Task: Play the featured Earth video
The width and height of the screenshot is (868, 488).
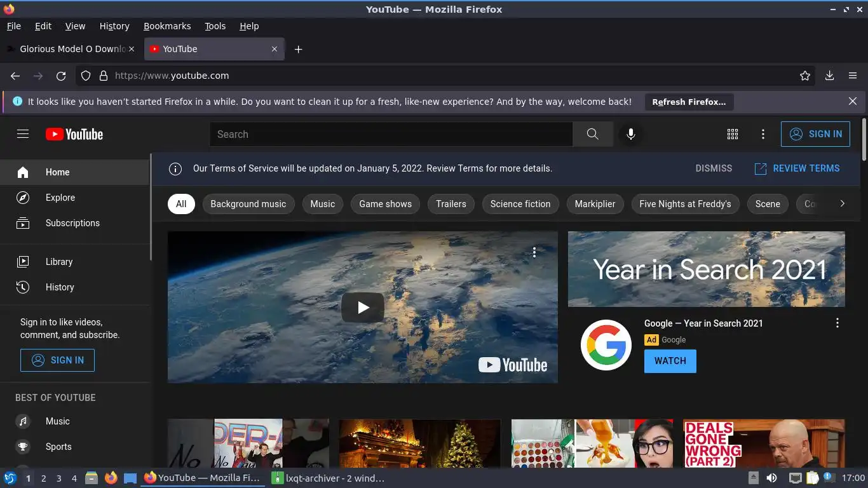Action: 363,308
